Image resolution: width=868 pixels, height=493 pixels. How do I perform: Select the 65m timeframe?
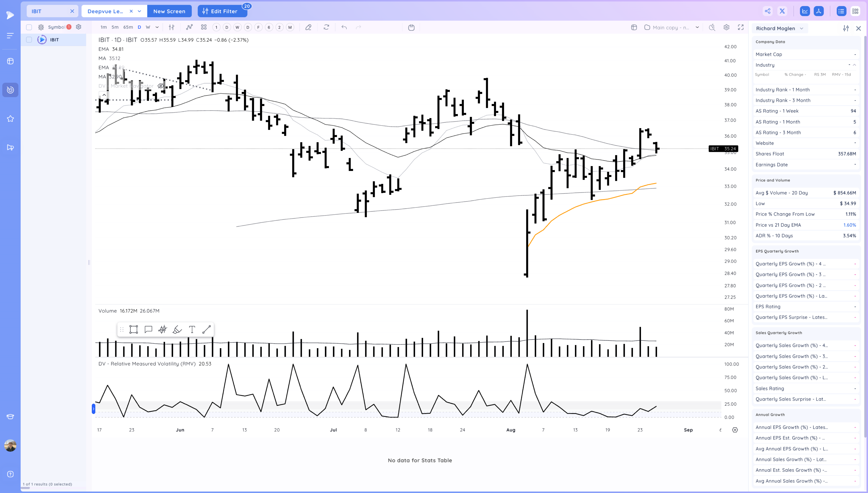[x=128, y=27]
